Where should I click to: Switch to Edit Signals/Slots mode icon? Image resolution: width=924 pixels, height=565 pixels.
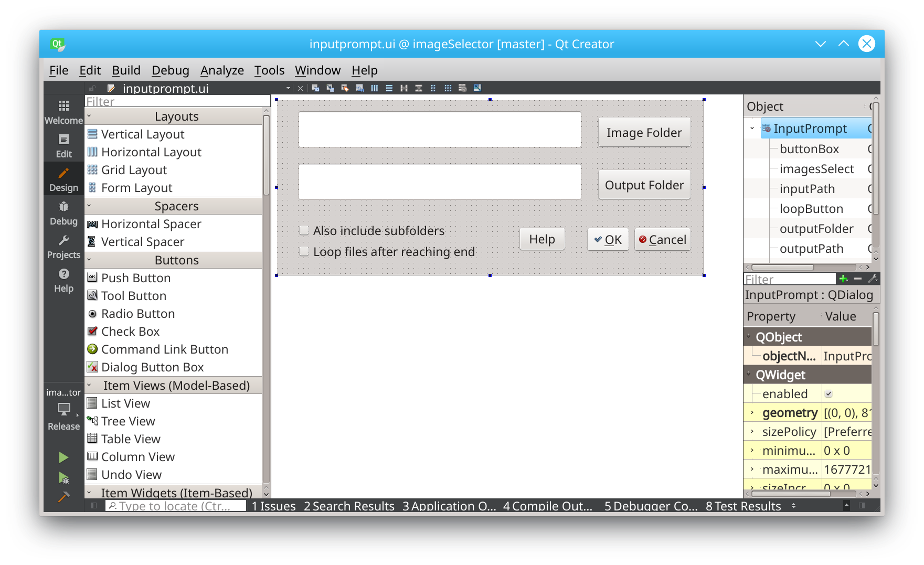(x=330, y=88)
